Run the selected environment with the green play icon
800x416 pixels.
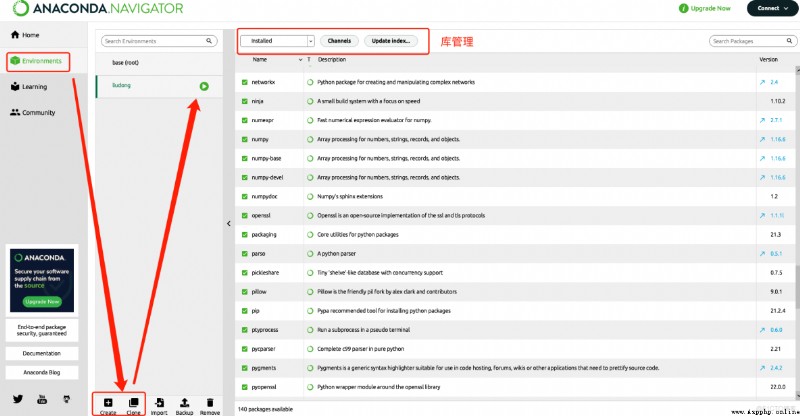204,86
